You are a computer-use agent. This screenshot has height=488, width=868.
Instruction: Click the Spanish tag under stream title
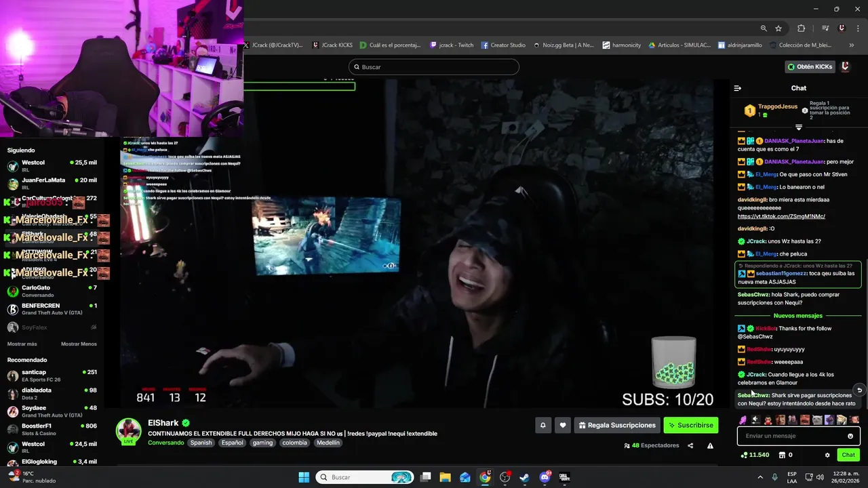(201, 443)
